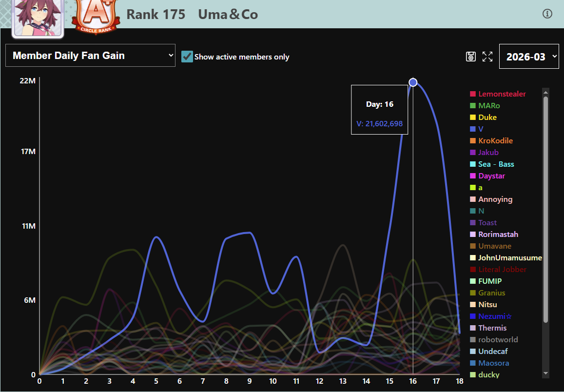Screen dimensions: 564x392
Task: Click the teal swatch beside N
Action: pyautogui.click(x=473, y=211)
